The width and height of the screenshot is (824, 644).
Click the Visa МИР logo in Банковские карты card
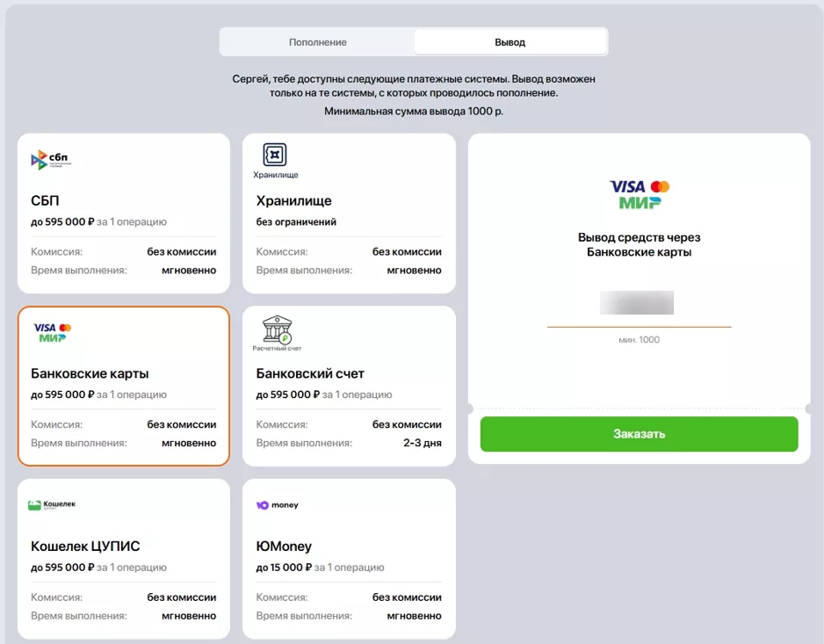52,333
